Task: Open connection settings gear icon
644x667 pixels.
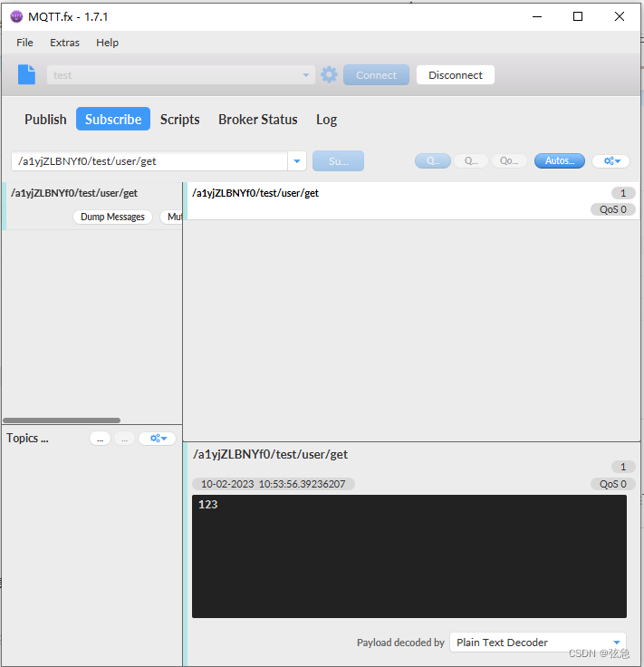Action: [329, 75]
